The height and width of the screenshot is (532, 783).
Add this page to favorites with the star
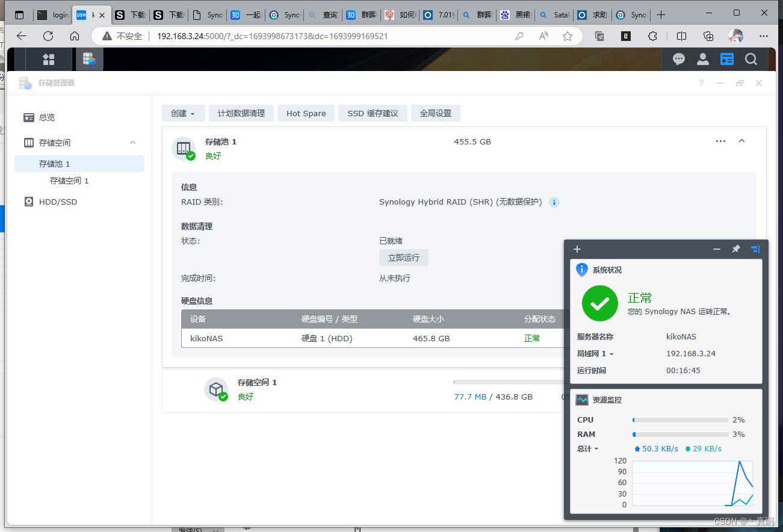pos(568,36)
